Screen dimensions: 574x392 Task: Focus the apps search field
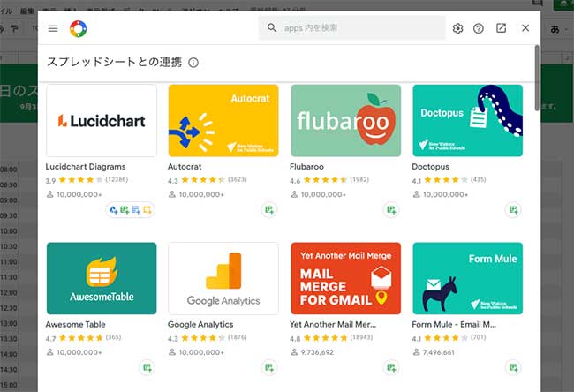[351, 28]
